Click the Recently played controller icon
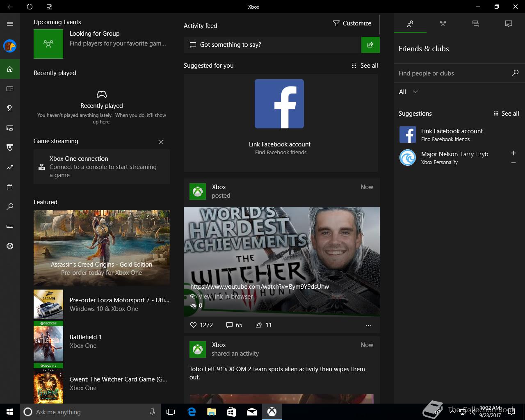This screenshot has height=420, width=525. (x=102, y=94)
